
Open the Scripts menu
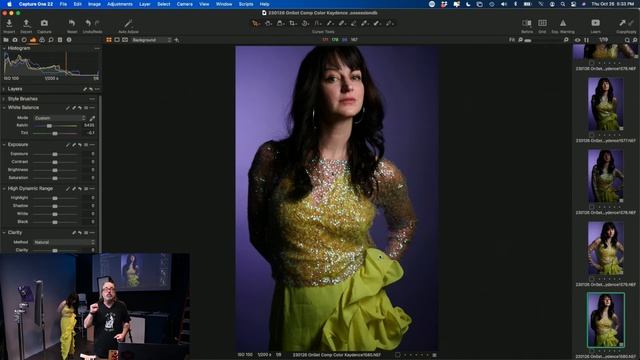246,4
